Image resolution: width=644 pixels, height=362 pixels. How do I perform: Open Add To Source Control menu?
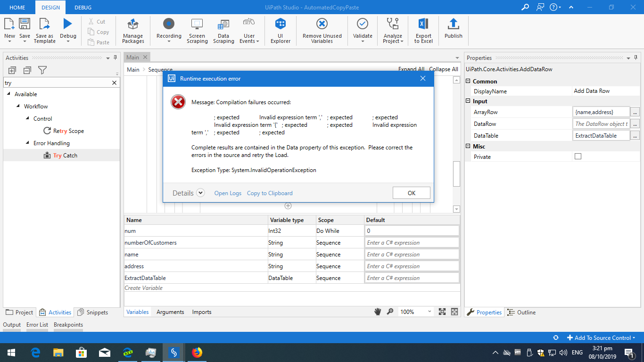point(601,337)
